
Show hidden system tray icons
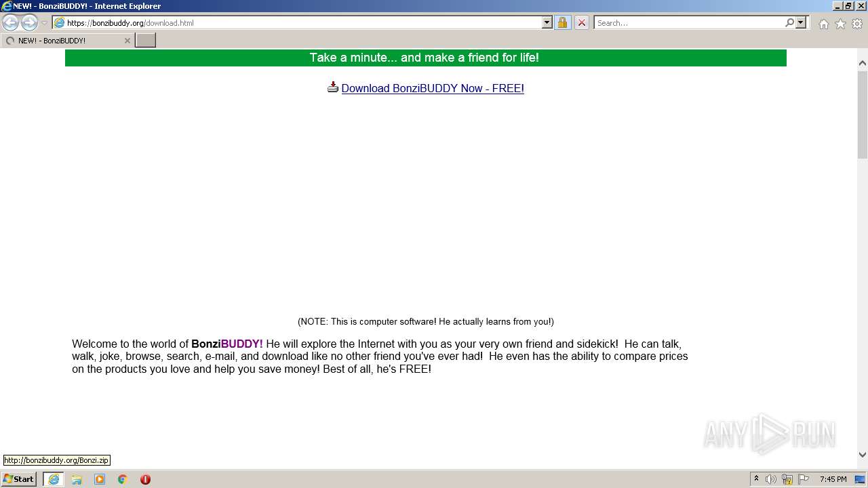[x=756, y=479]
